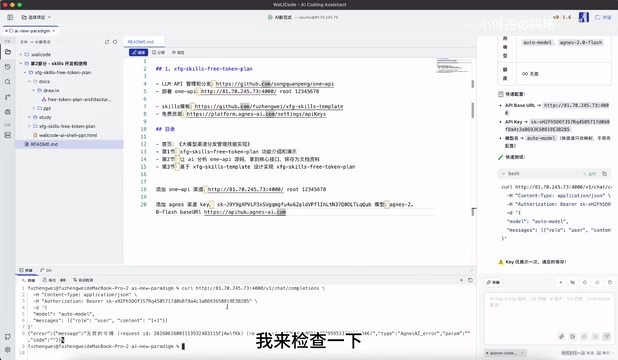Collapse the bash code block chevron
Image resolution: width=618 pixels, height=360 pixels.
(x=503, y=173)
